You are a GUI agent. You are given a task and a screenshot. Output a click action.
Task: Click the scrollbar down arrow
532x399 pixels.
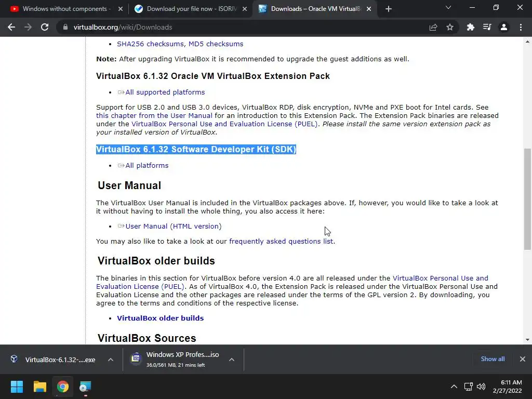coord(527,340)
